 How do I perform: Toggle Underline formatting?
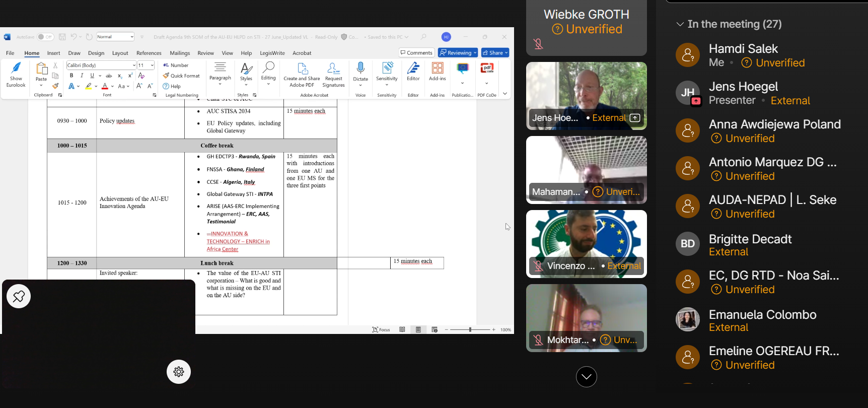point(92,76)
